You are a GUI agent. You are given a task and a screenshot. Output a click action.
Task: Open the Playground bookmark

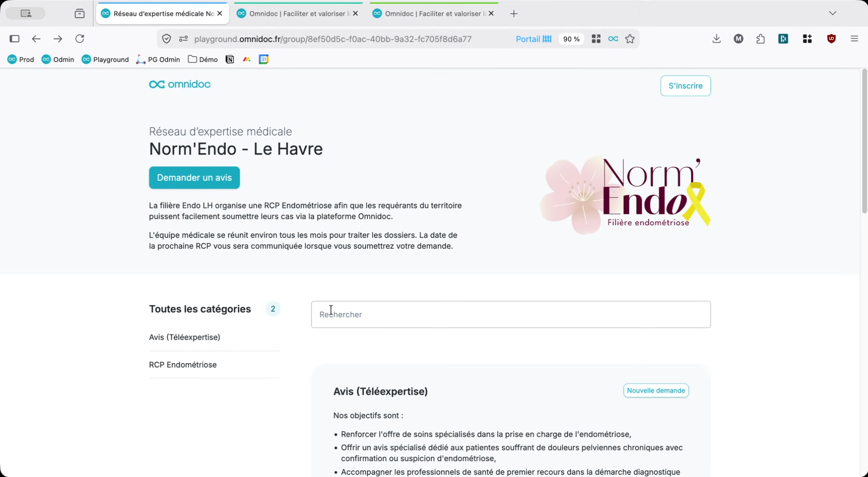coord(105,59)
